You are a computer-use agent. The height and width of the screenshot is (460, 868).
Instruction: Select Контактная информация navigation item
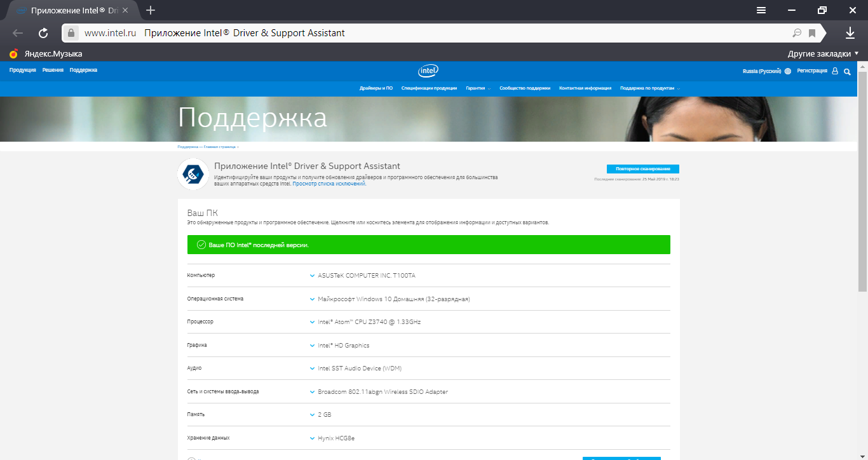pos(585,88)
